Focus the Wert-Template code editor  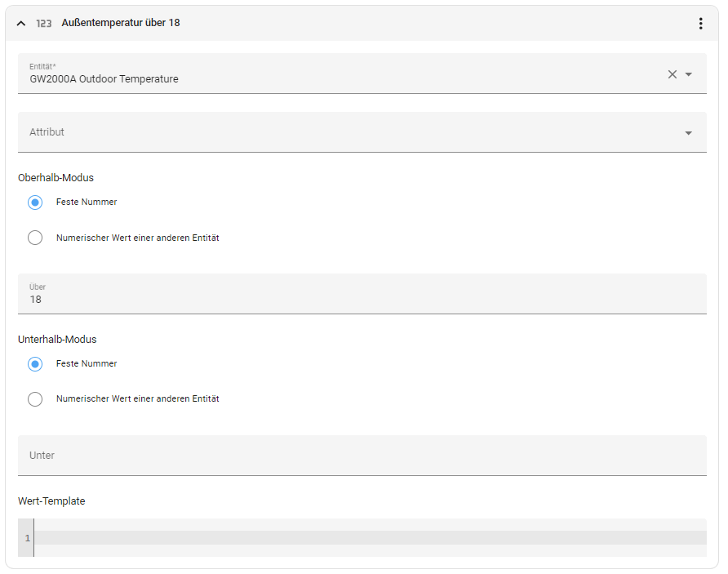point(367,538)
